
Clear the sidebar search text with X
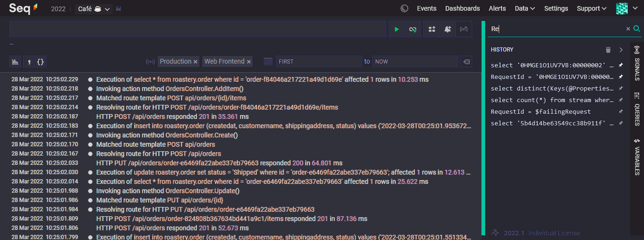pos(628,29)
